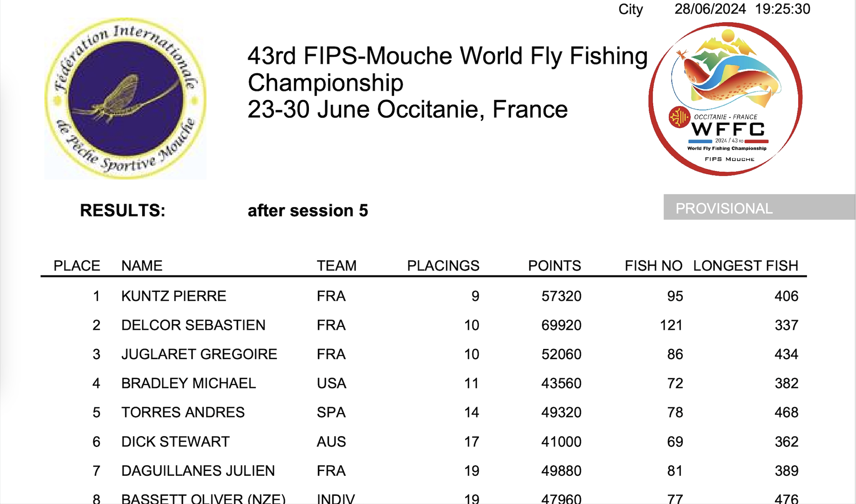Screen dimensions: 856x504
Task: Select DICK STEWART points value 41000
Action: tap(561, 442)
